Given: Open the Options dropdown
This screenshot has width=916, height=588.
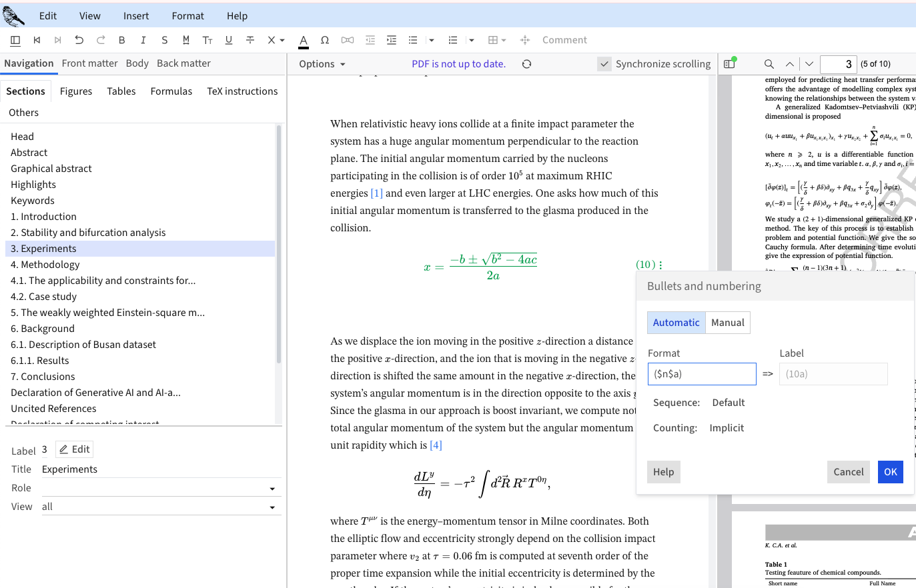Looking at the screenshot, I should (x=322, y=64).
